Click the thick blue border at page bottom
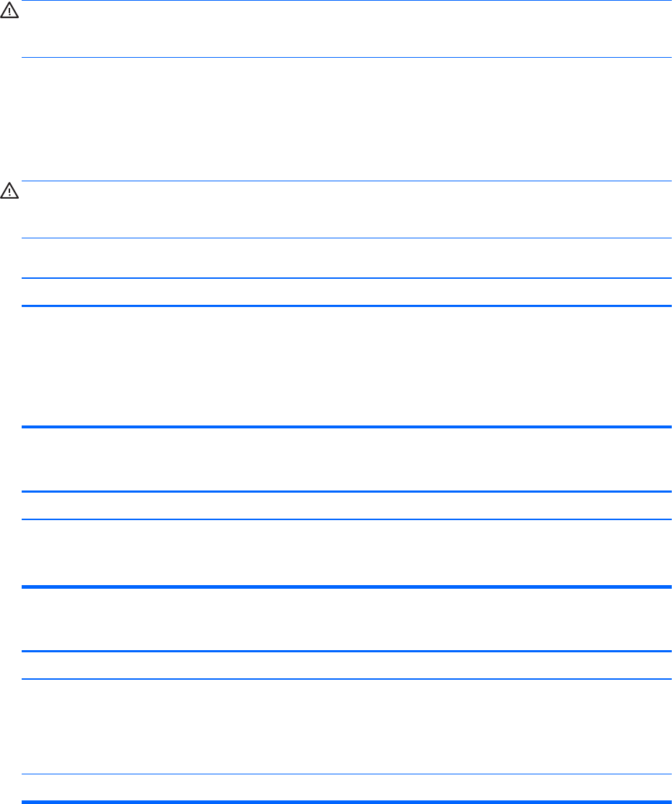 point(346,802)
